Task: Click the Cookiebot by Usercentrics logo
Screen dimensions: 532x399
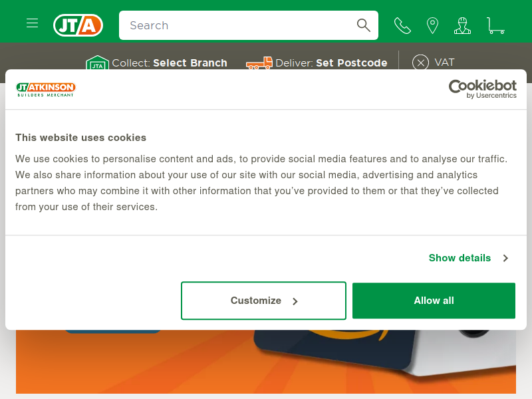Action: (483, 89)
